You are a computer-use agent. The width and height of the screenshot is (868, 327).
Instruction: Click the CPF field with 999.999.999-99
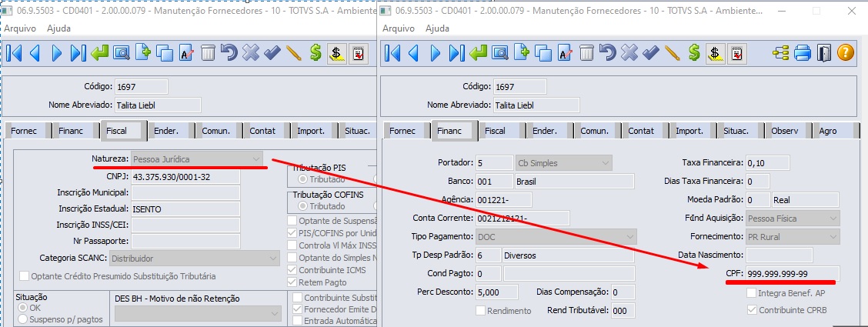(793, 274)
